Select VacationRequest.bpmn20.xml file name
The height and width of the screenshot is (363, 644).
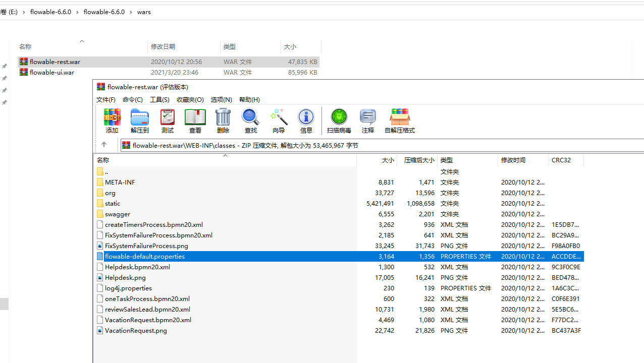click(x=148, y=320)
